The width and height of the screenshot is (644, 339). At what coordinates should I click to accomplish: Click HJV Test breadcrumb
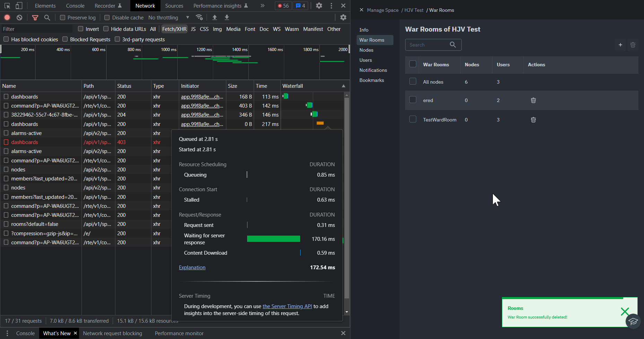coord(414,10)
